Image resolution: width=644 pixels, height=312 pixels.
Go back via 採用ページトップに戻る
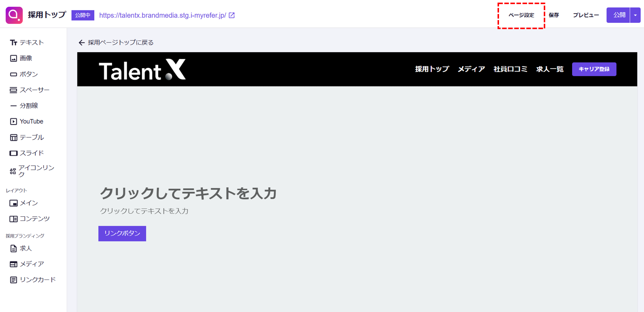click(116, 43)
